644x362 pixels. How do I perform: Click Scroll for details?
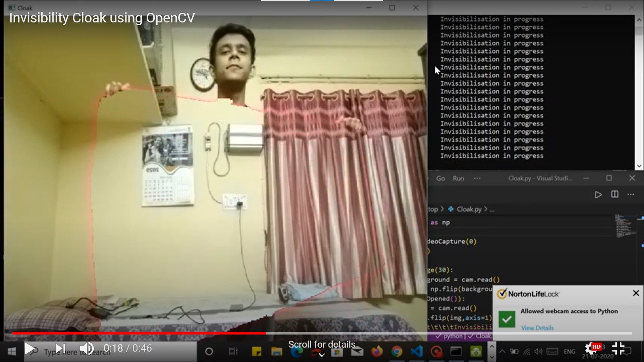point(322,344)
